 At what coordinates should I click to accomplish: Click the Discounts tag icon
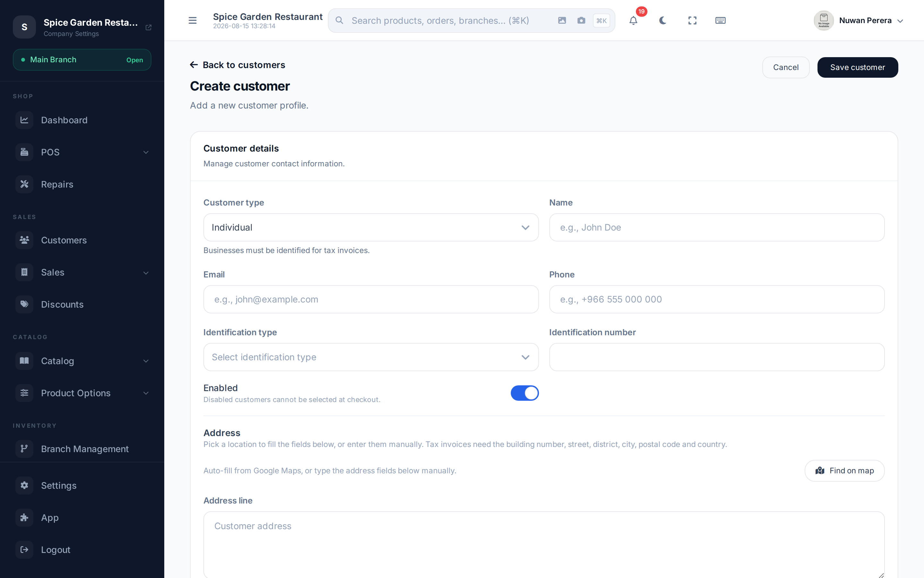point(24,304)
